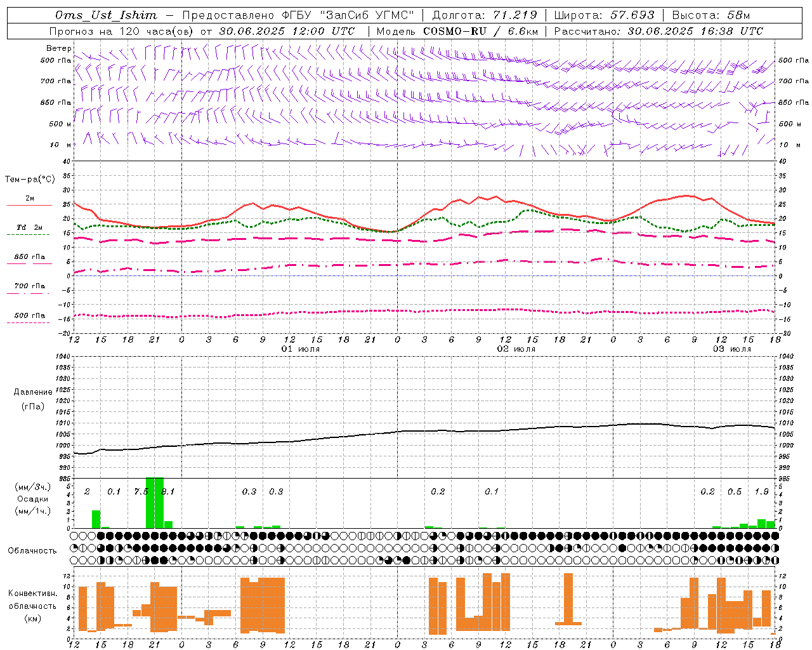This screenshot has height=650, width=812.
Task: Click the Давление pressure panel label
Action: click(x=33, y=392)
